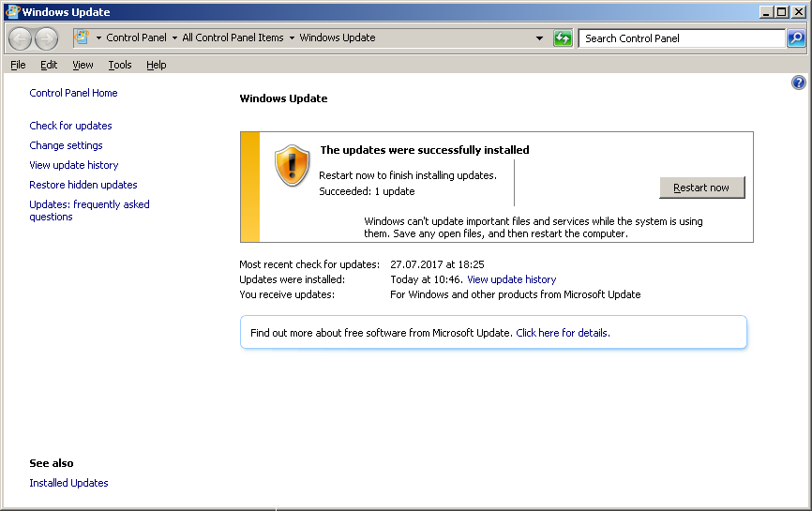The width and height of the screenshot is (812, 511).
Task: Click 'Restart now to finish installing updates.' text
Action: click(408, 175)
